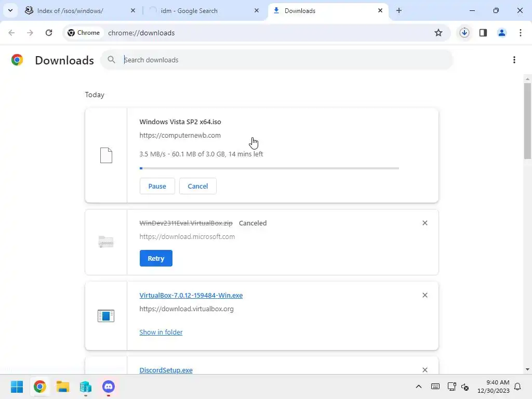
Task: Remove the canceled WinDev2311Eval entry
Action: point(425,223)
